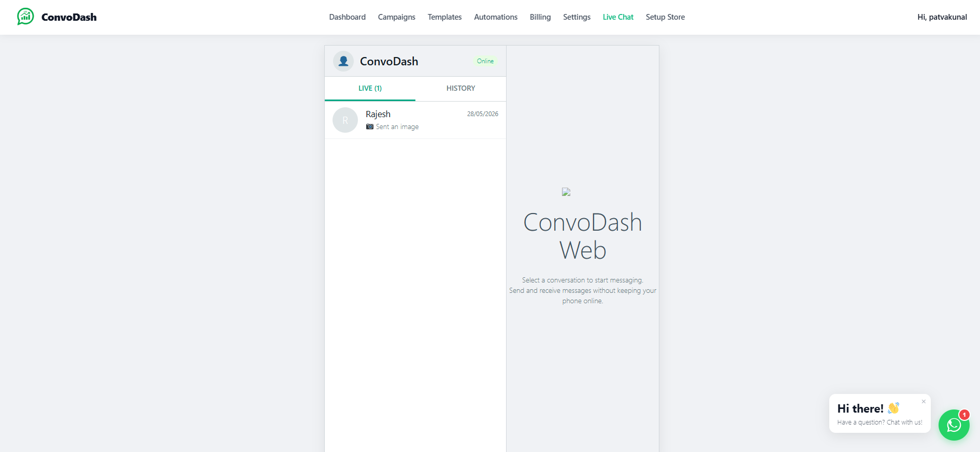Viewport: 980px width, 452px height.
Task: Open the green WhatsApp chat bubble
Action: tap(954, 425)
